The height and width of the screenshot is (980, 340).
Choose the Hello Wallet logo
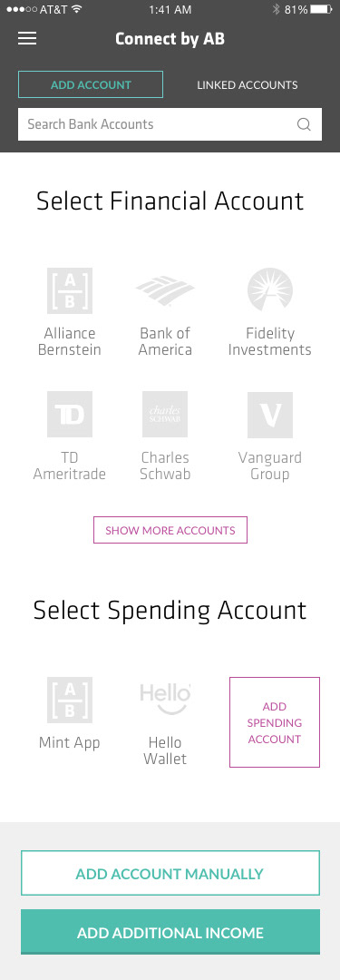[x=165, y=700]
